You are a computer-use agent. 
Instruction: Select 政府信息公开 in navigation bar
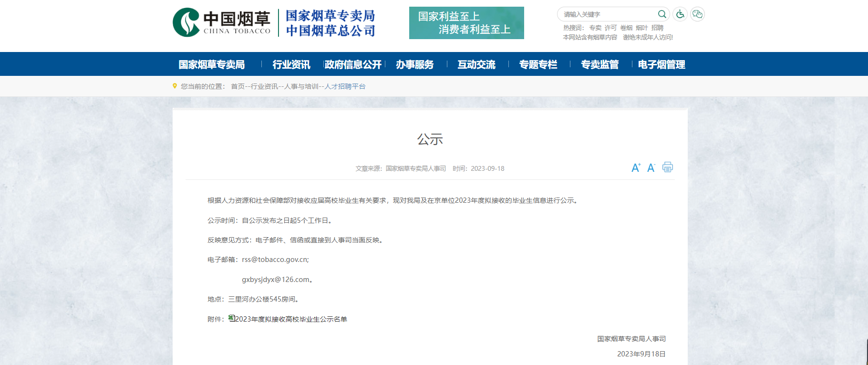[353, 64]
